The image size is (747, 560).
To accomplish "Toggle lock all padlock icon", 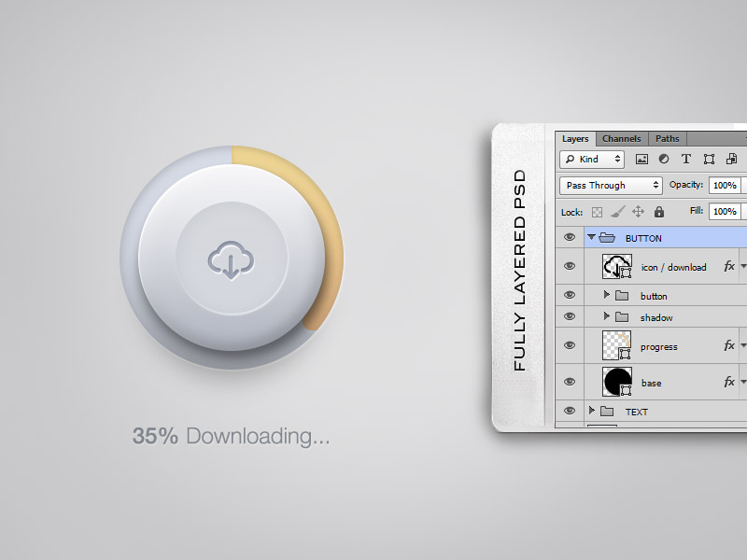I will pyautogui.click(x=659, y=212).
